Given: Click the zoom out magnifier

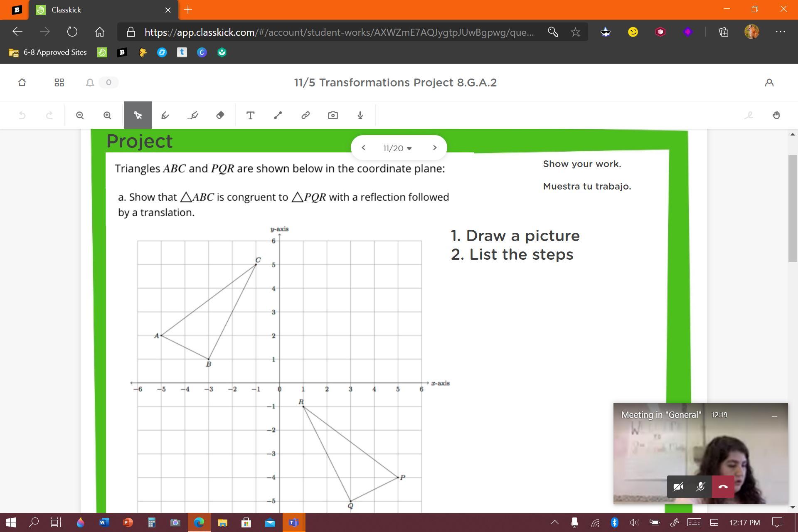Looking at the screenshot, I should click(x=80, y=116).
